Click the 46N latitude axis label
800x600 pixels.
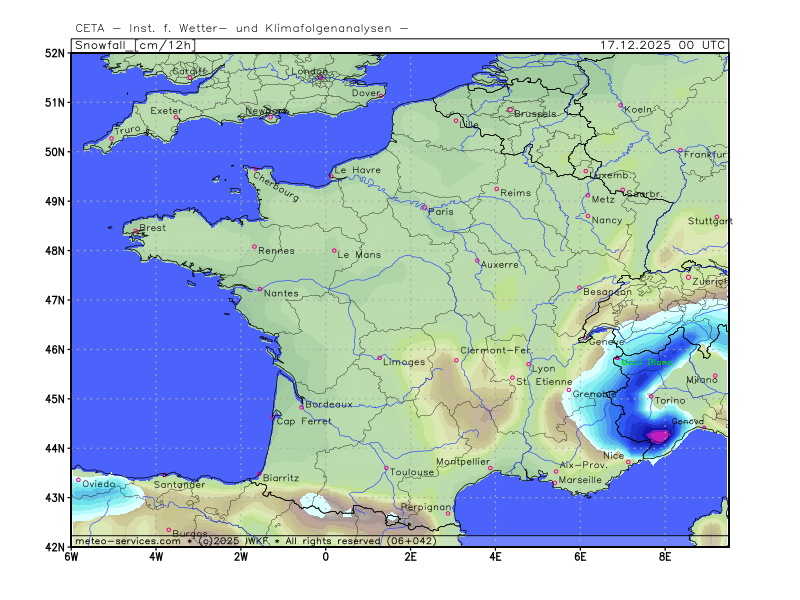tap(54, 349)
